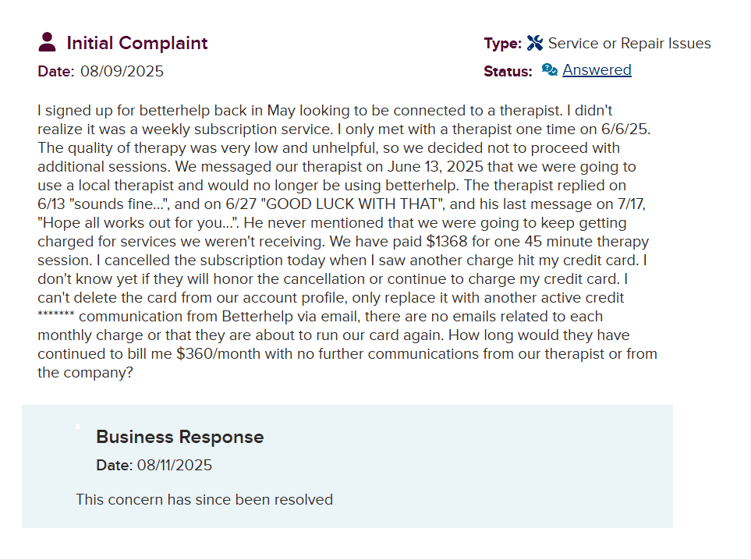Click the complaint Date label

pos(55,72)
